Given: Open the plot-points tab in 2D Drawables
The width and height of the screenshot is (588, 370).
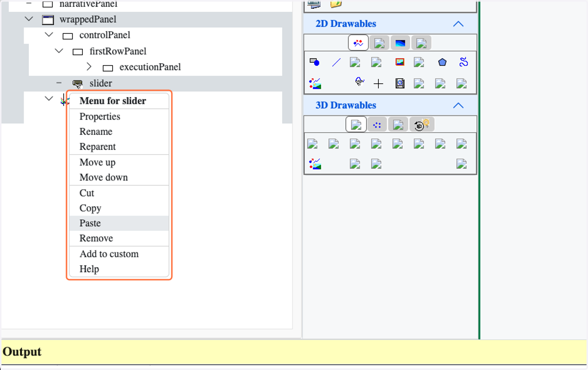Looking at the screenshot, I should tap(359, 43).
